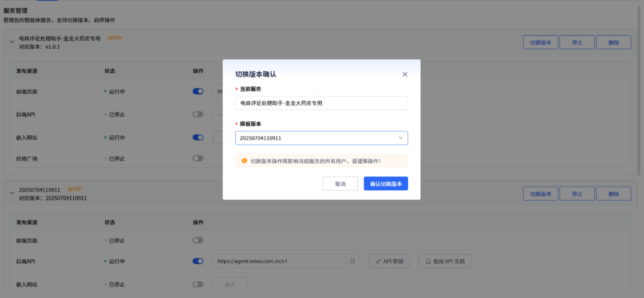Viewport: 644px width, 298px height.
Task: Open the API 密钥 button
Action: click(x=389, y=261)
